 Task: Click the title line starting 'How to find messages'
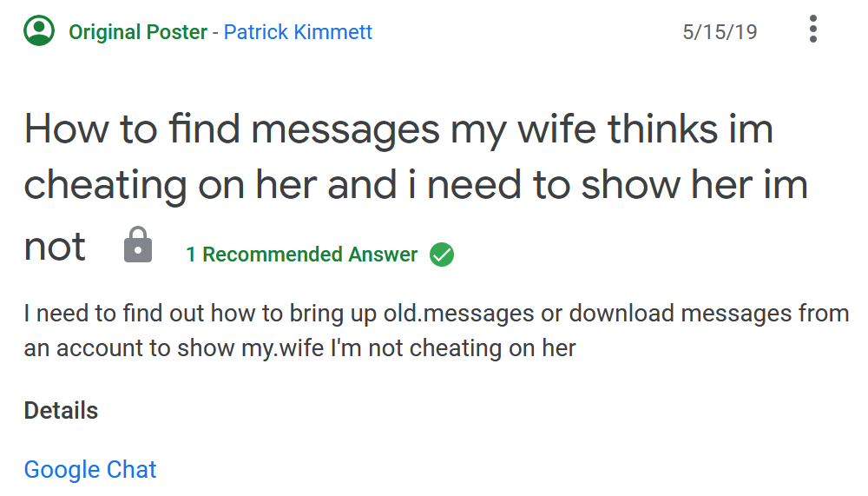(x=398, y=129)
